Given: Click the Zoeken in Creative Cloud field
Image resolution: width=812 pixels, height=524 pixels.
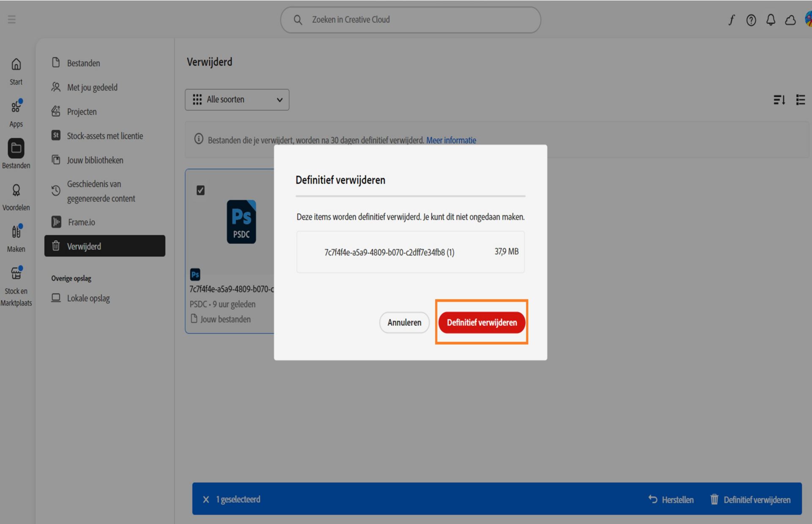Looking at the screenshot, I should point(411,20).
